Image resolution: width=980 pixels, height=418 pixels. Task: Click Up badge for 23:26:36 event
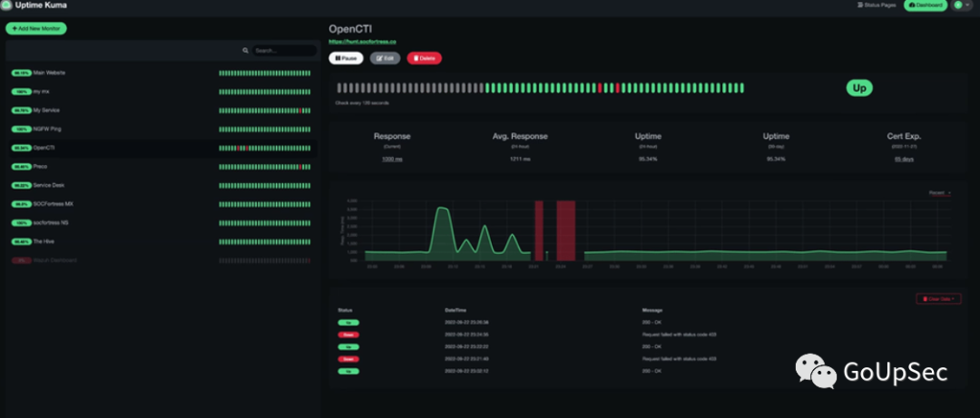[348, 323]
